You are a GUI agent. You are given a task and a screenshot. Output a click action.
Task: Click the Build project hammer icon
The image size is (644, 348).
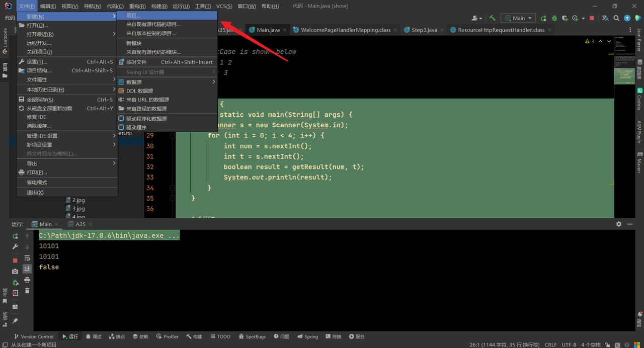click(493, 18)
